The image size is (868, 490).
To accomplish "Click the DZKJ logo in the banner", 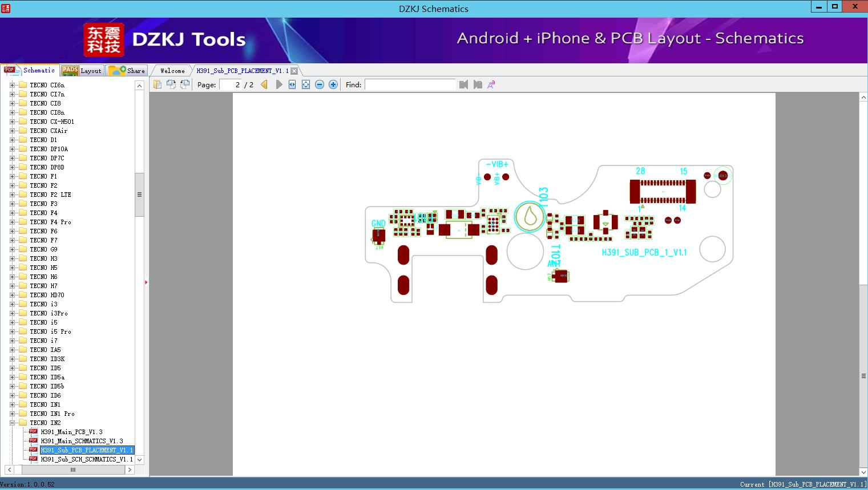I will [104, 40].
